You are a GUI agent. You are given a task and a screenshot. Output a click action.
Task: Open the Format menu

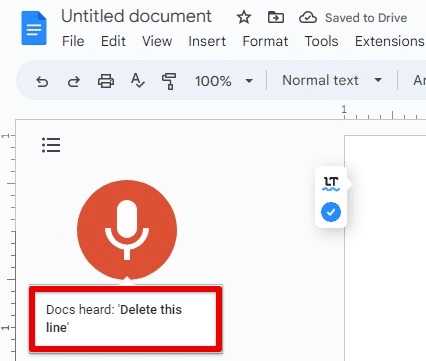(265, 41)
